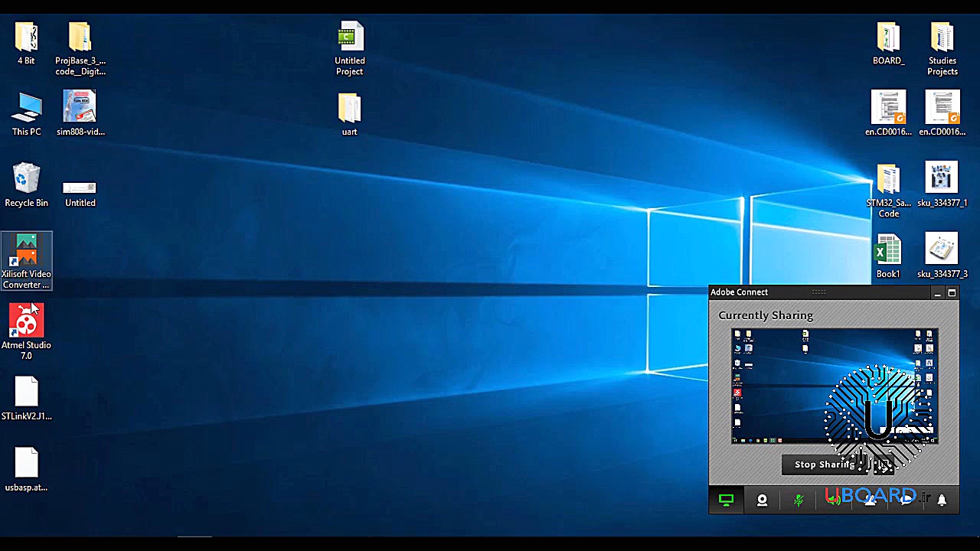Open notifications bell in Adobe Connect
The height and width of the screenshot is (551, 980).
pos(942,500)
